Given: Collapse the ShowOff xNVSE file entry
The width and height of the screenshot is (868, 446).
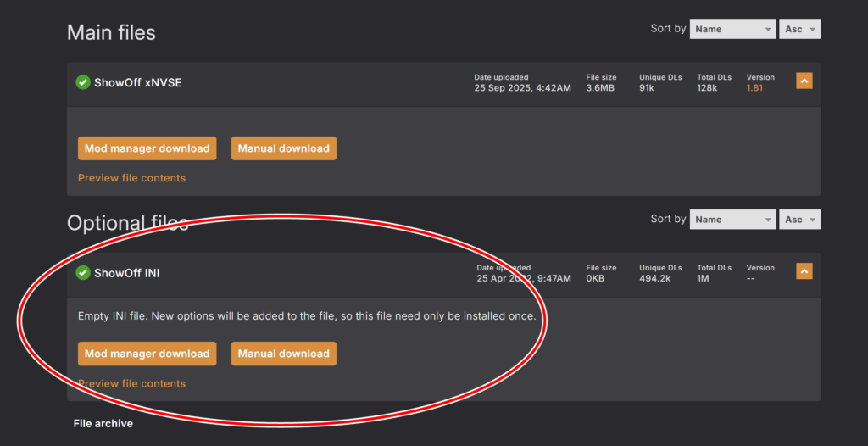Looking at the screenshot, I should 804,81.
